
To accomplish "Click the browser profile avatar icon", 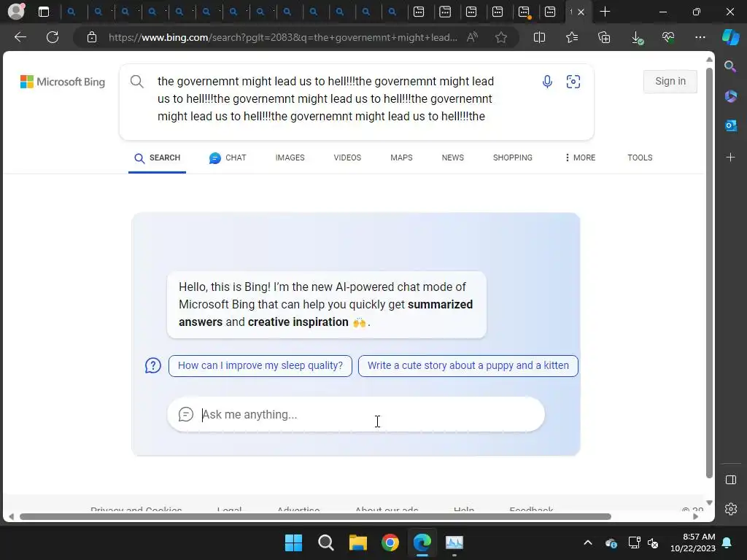I will 16,12.
